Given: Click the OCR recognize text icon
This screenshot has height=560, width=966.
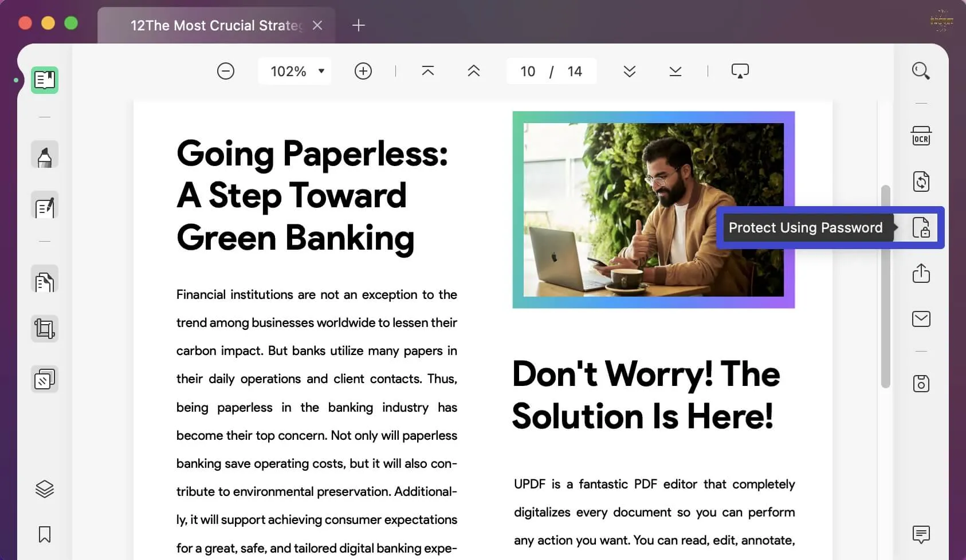Looking at the screenshot, I should [x=921, y=136].
